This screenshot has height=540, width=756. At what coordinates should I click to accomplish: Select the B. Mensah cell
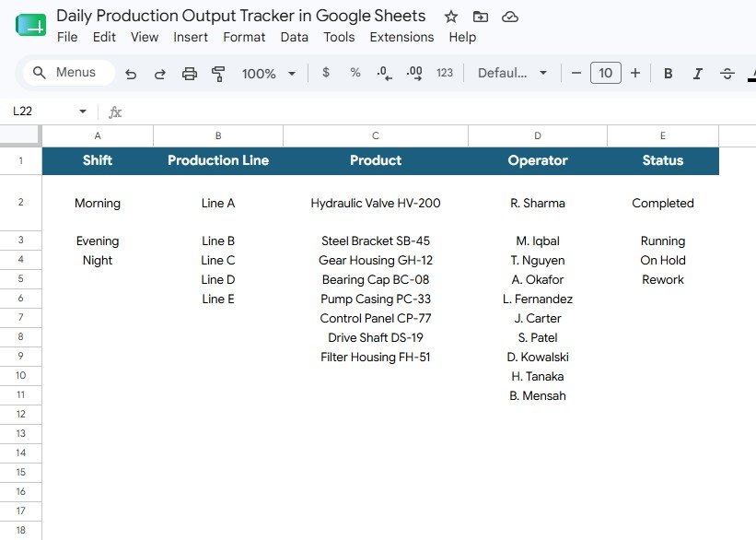538,395
